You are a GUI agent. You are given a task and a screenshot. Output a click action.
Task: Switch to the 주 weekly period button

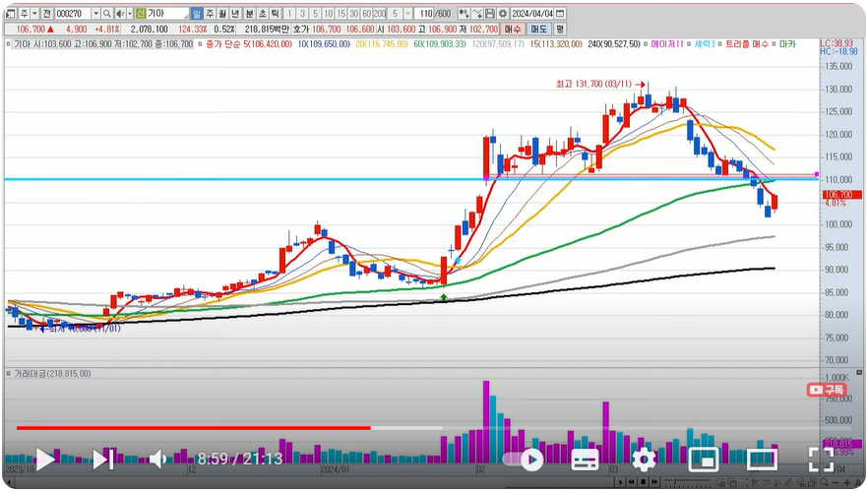(x=210, y=13)
